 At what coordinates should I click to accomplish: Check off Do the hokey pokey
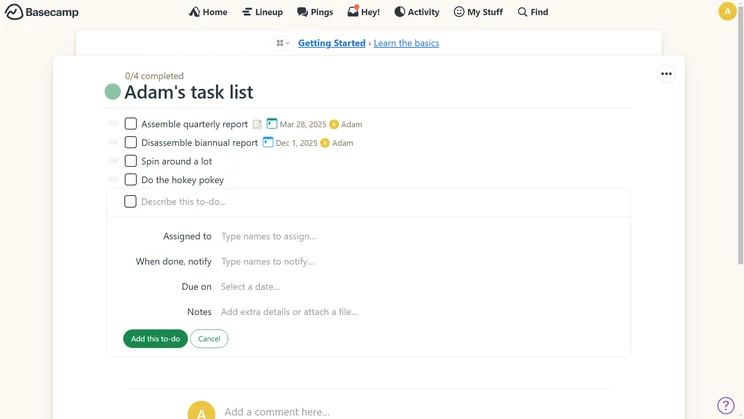(130, 179)
